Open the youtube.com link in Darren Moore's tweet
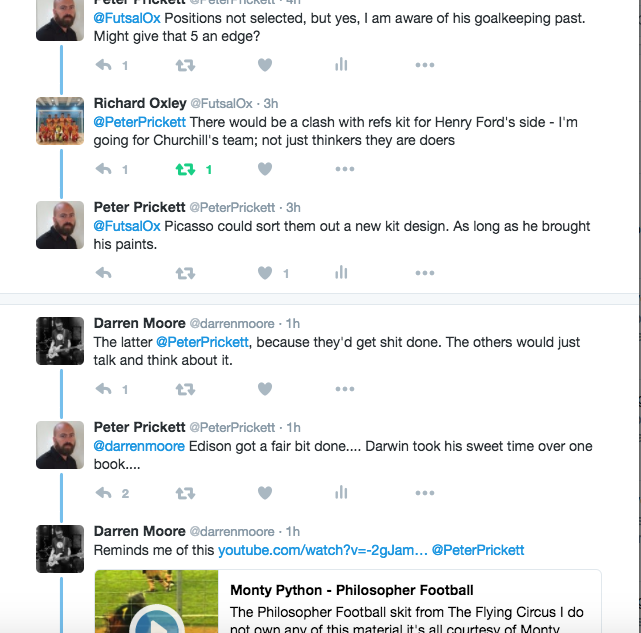Image resolution: width=641 pixels, height=633 pixels. point(323,550)
